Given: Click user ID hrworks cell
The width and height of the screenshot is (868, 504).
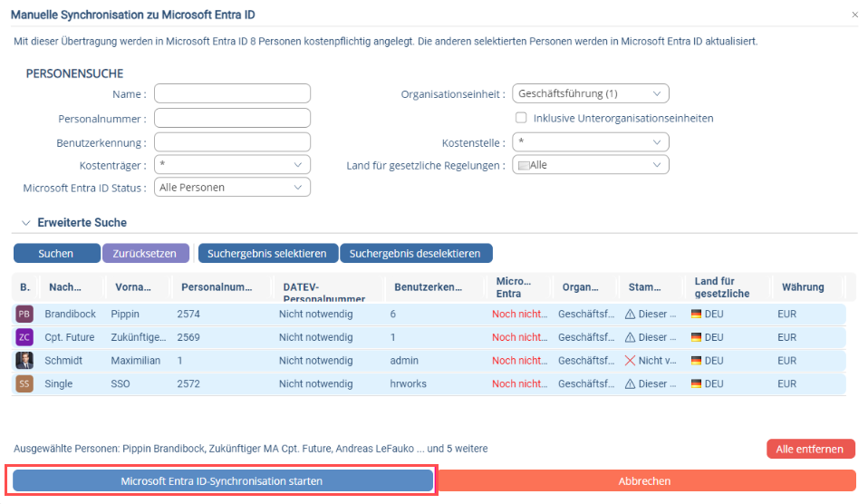Looking at the screenshot, I should (x=409, y=383).
